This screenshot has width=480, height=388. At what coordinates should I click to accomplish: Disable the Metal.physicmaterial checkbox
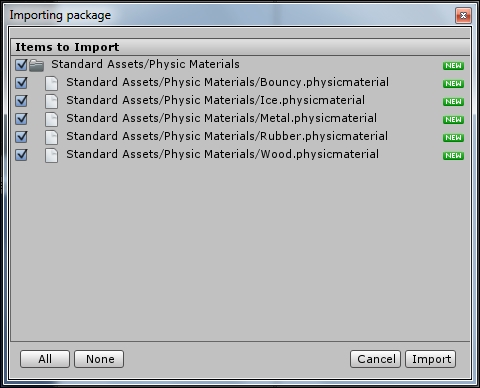[21, 119]
